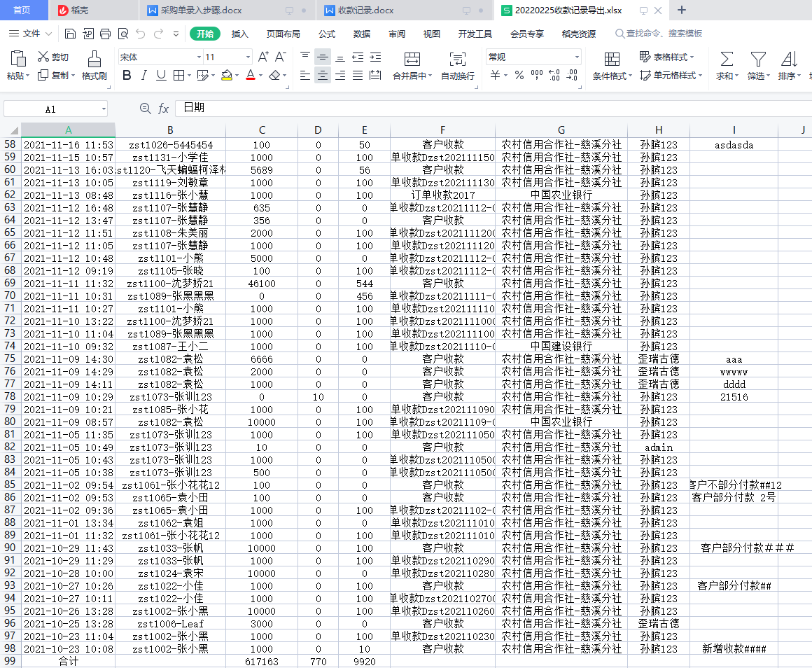Viewport: 812px width, 668px height.
Task: Click the 合并居中 button
Action: (x=412, y=66)
